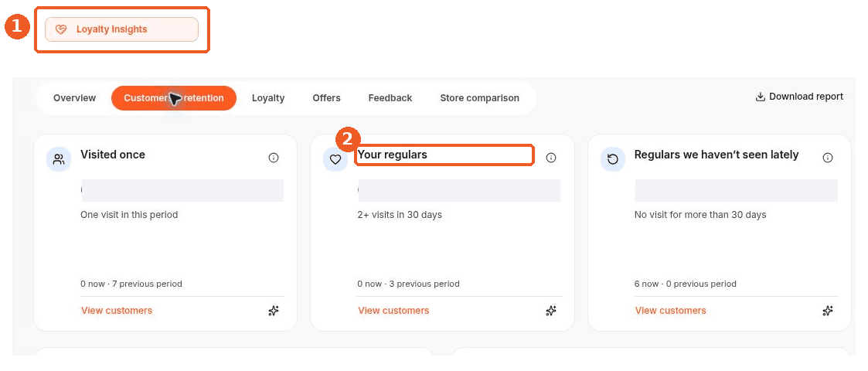Viewport: 868px width, 371px height.
Task: Show info for Your regulars
Action: (551, 158)
